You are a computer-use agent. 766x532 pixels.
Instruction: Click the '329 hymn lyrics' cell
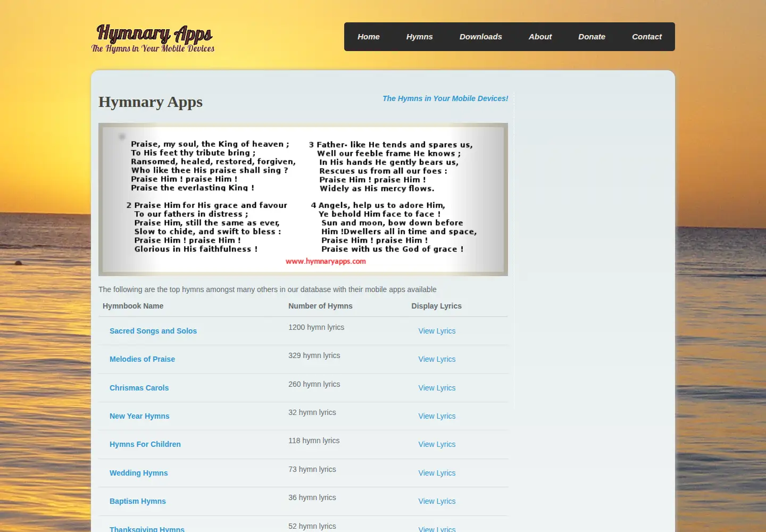point(314,355)
